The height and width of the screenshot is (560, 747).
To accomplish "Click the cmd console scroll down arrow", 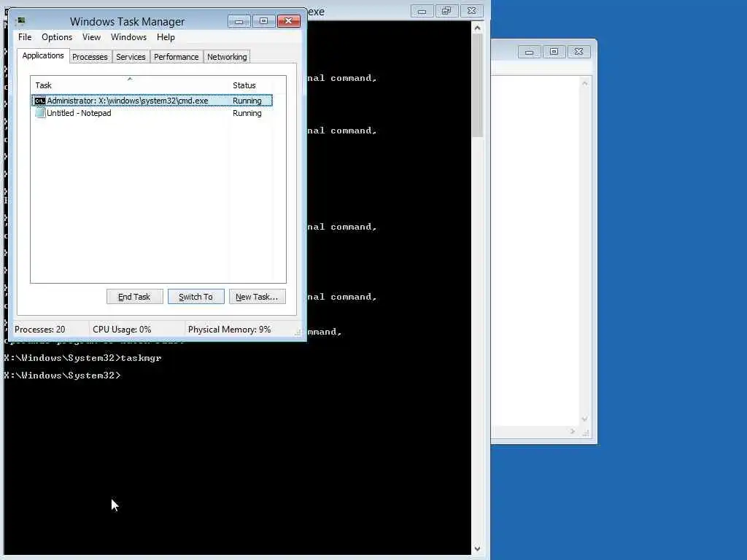I will click(477, 548).
